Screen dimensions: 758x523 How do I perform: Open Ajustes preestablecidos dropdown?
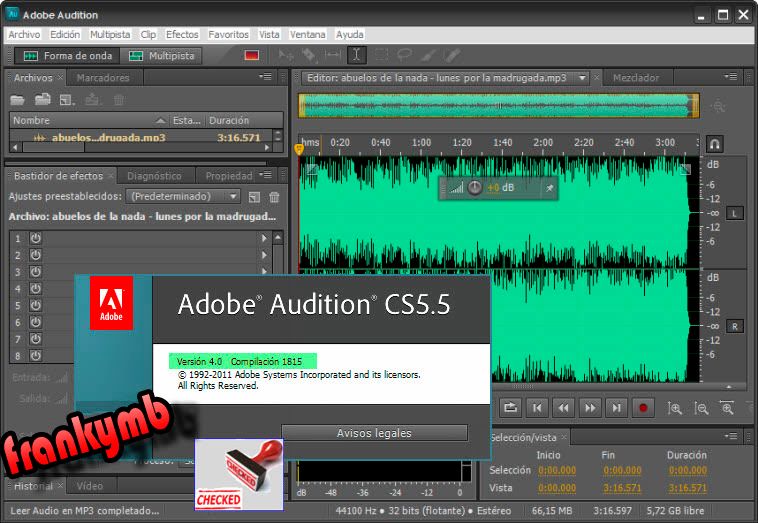click(x=183, y=196)
